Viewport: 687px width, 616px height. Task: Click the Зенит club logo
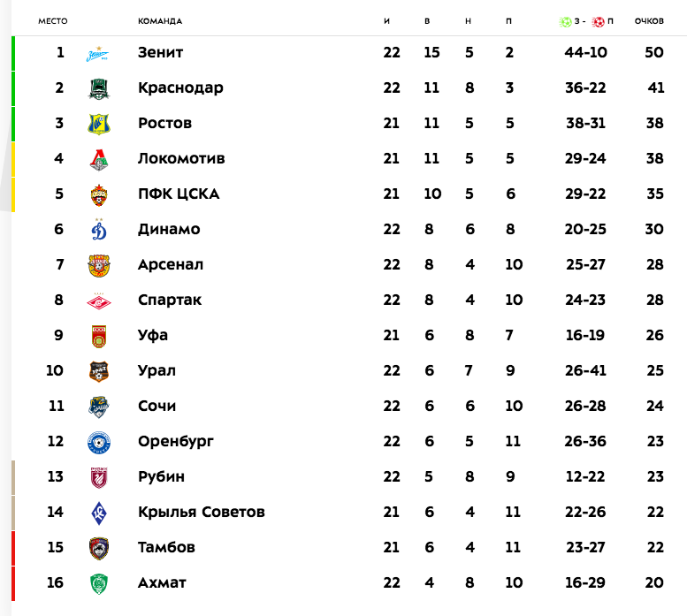(x=99, y=53)
